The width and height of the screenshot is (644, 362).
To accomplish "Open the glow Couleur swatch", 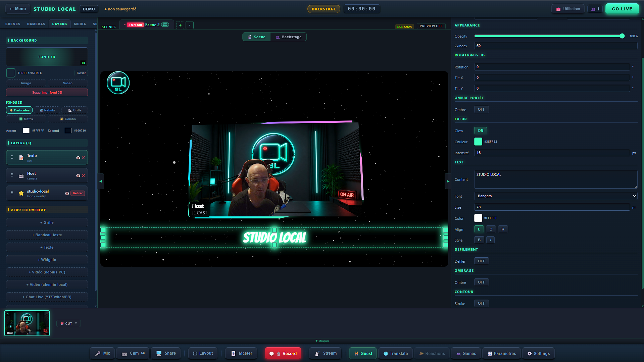I will click(x=478, y=142).
